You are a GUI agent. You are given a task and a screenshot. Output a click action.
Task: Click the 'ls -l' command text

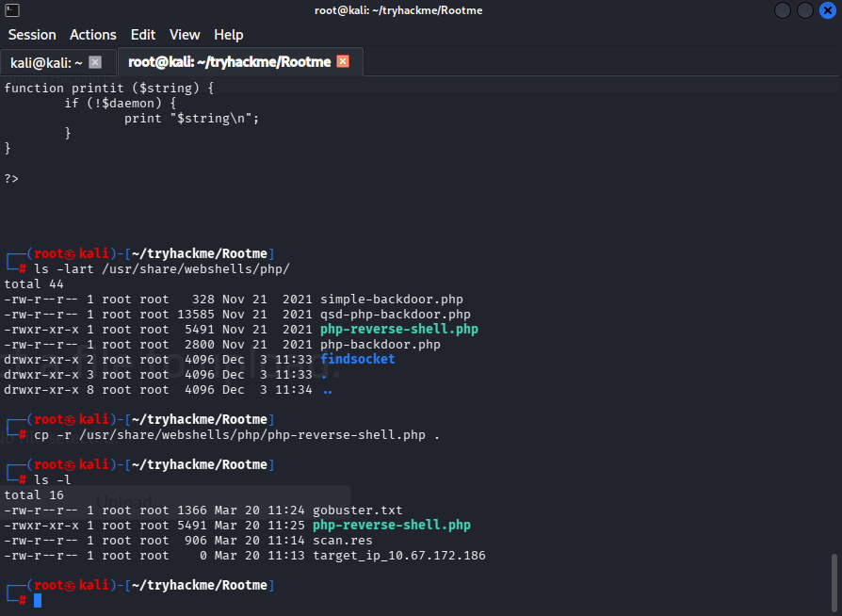click(52, 480)
